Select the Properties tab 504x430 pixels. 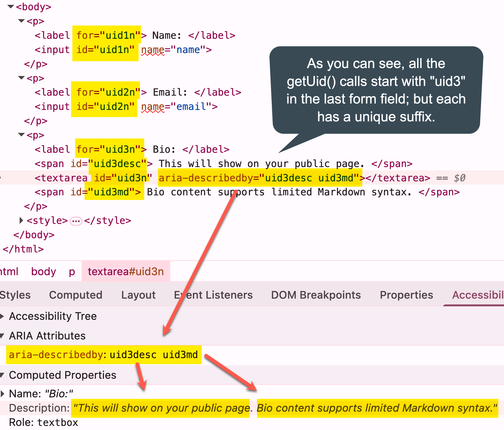(406, 295)
